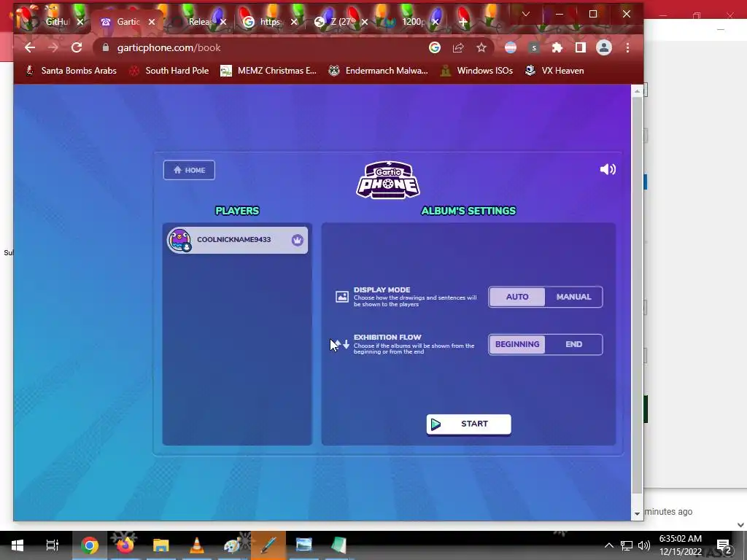Open the MEMZ Christmas E... bookmark
The width and height of the screenshot is (747, 560).
(268, 71)
